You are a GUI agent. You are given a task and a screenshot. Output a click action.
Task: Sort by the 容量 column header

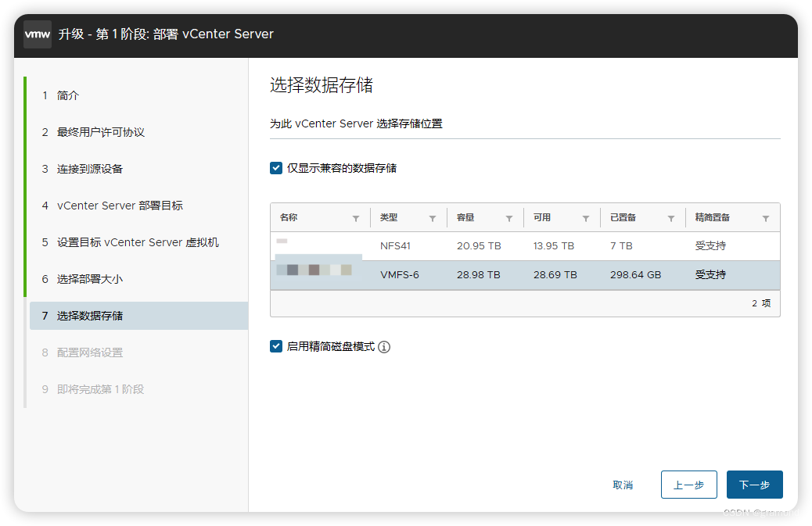click(465, 217)
